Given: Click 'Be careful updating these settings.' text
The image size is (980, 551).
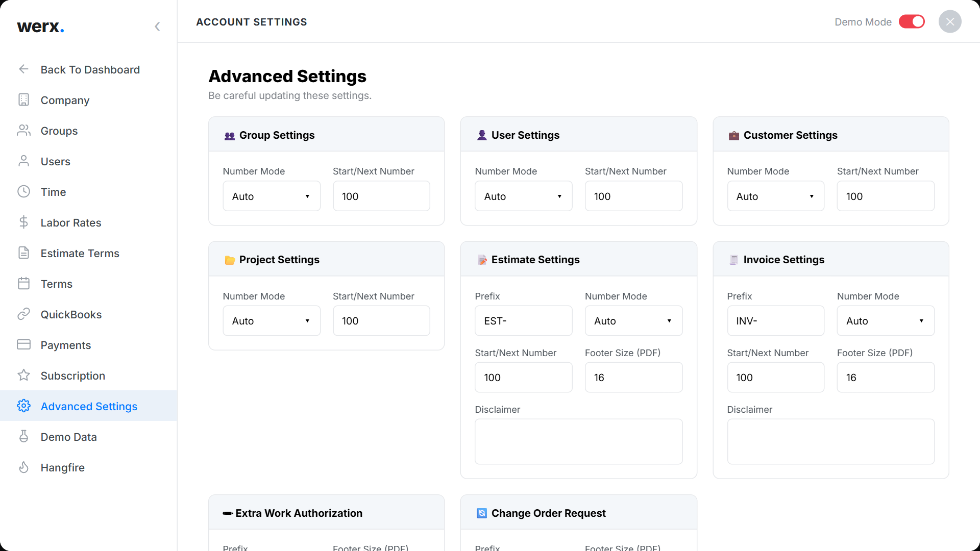Looking at the screenshot, I should (x=290, y=96).
